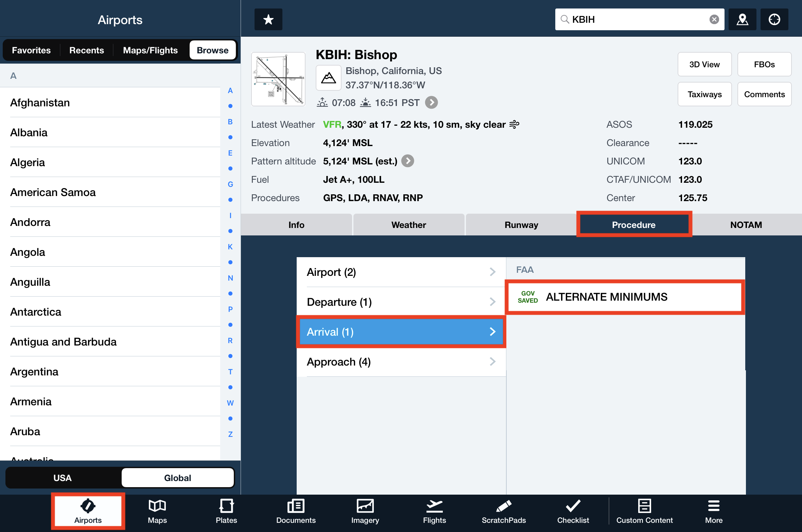The image size is (802, 532).
Task: Open the map pin location button
Action: 742,19
